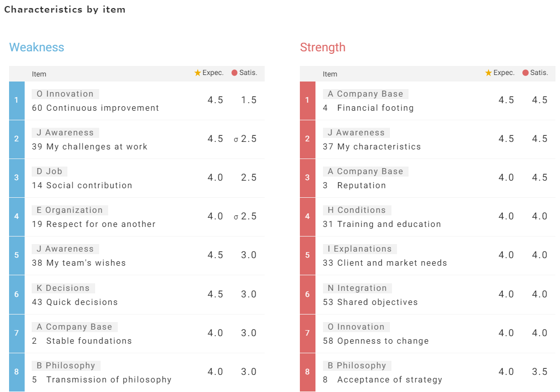Click sigma symbol on Respect for one another row
The height and width of the screenshot is (392, 560).
pyautogui.click(x=236, y=217)
